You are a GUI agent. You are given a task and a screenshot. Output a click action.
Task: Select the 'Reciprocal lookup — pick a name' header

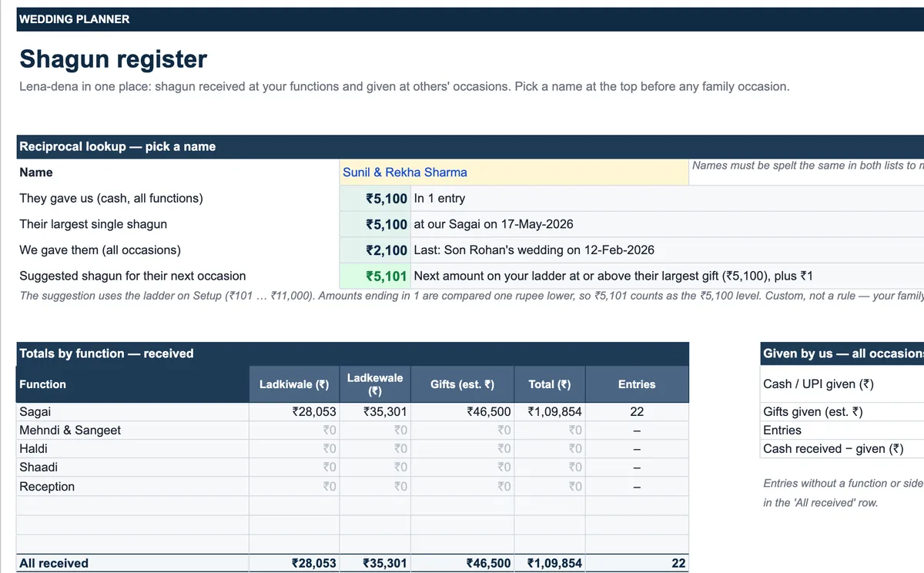click(x=470, y=146)
